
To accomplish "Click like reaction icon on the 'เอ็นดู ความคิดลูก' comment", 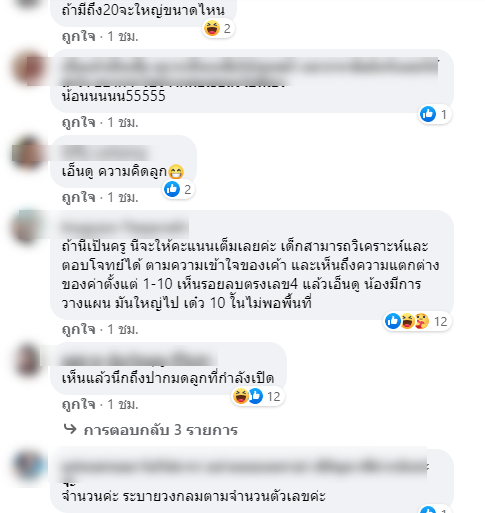I will coord(172,189).
